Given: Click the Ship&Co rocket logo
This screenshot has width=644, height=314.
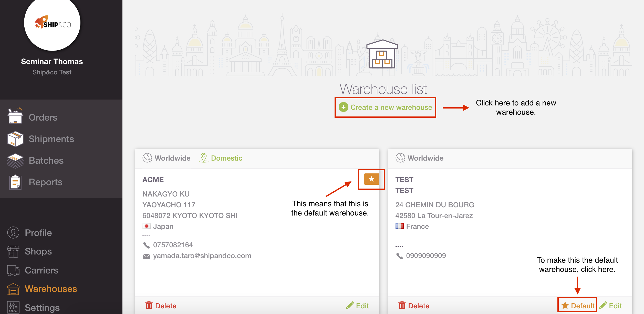Looking at the screenshot, I should tap(53, 23).
